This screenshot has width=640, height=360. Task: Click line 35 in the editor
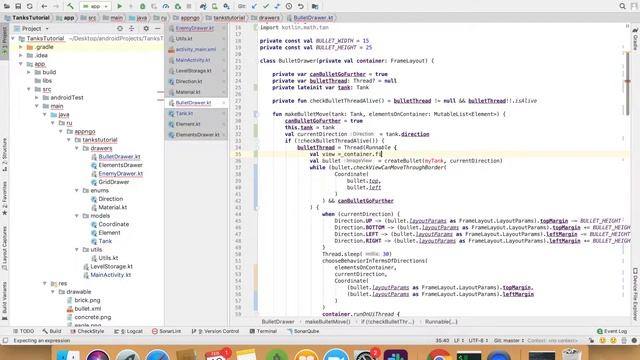[443, 154]
